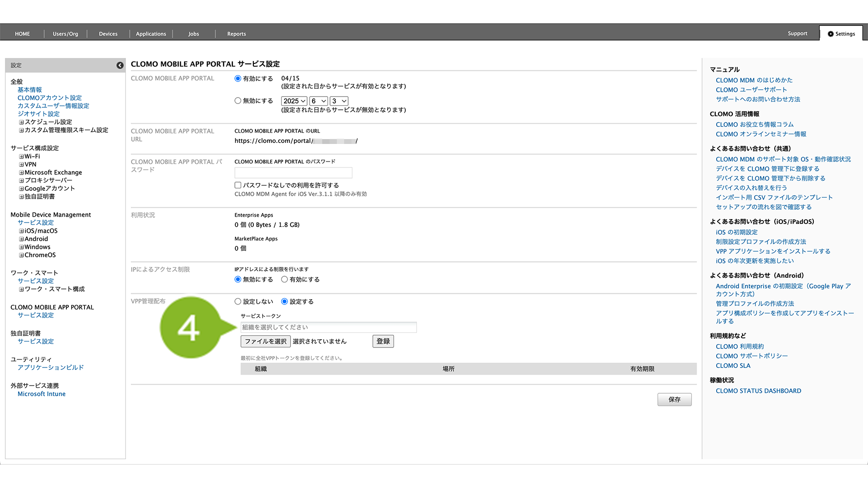Click the 登録 button

(383, 341)
